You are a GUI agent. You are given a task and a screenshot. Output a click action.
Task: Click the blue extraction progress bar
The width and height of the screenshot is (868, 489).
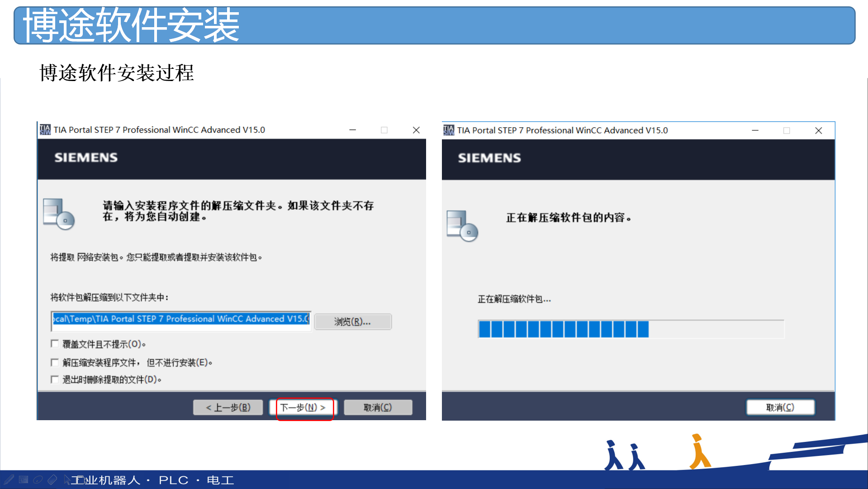(x=631, y=329)
